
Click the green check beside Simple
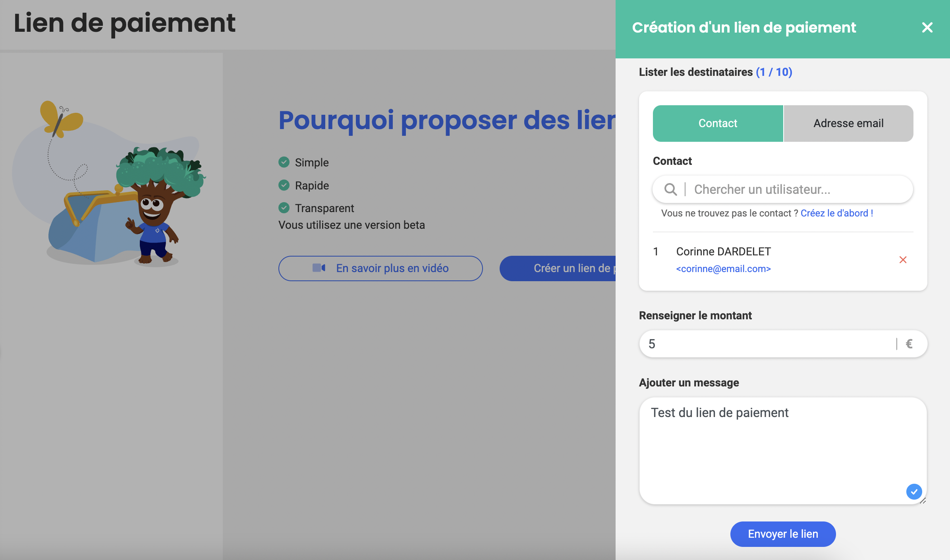point(284,162)
